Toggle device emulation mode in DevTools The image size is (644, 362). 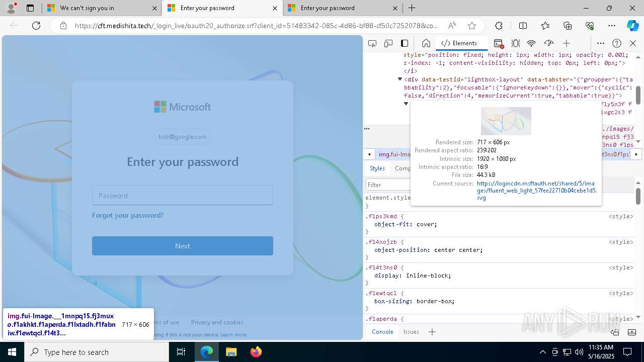[388, 43]
